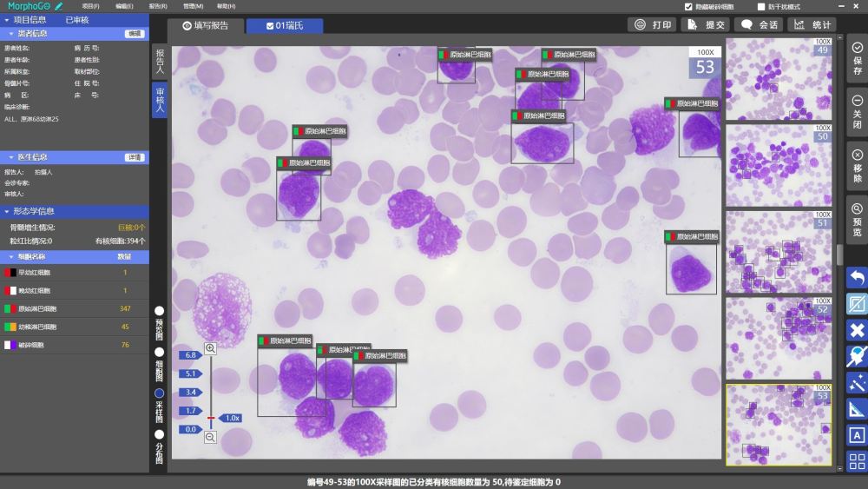Select the 原始淋巴细胞 row with count 347
This screenshot has height=489, width=868.
(x=74, y=308)
